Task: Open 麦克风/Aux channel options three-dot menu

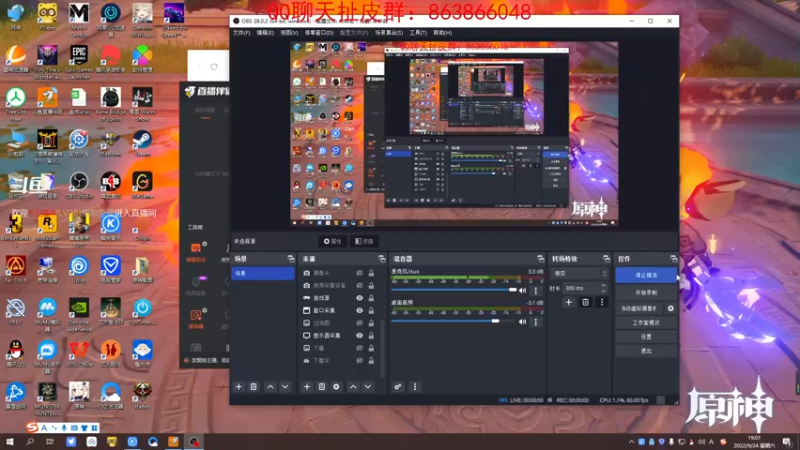Action: pos(536,290)
